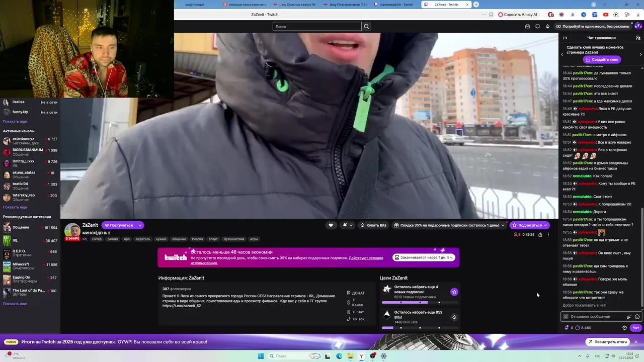Image resolution: width=644 pixels, height=362 pixels.
Task: Click the Bits diamond icon in top bar
Action: pos(547,27)
